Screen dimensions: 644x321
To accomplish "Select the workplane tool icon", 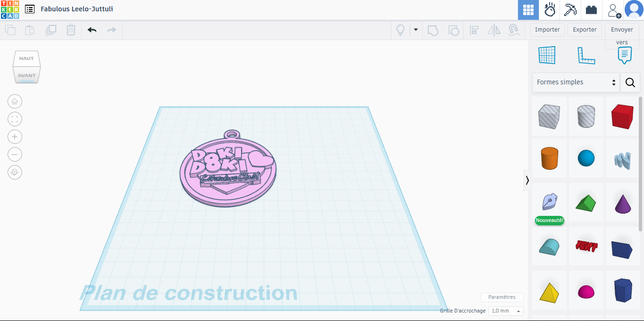I will [x=547, y=56].
